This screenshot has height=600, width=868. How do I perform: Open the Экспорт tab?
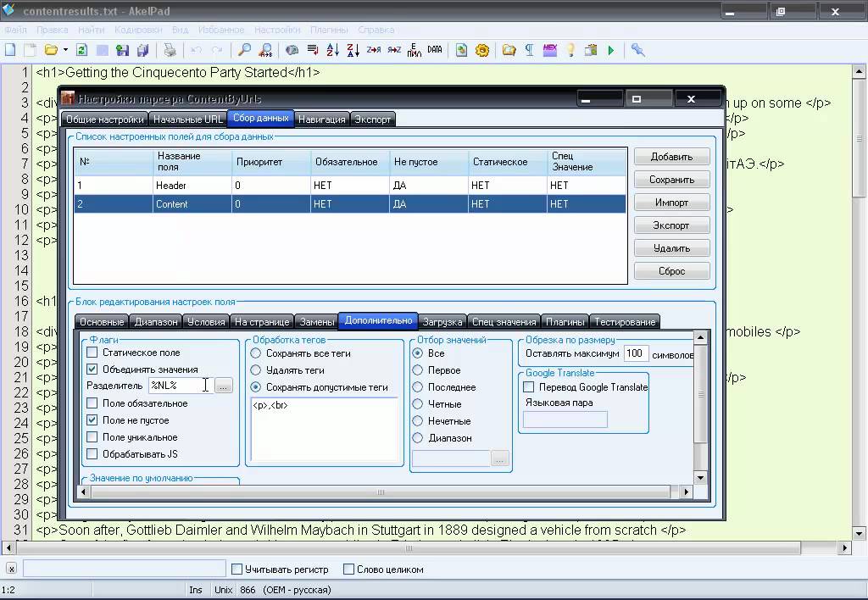(373, 119)
